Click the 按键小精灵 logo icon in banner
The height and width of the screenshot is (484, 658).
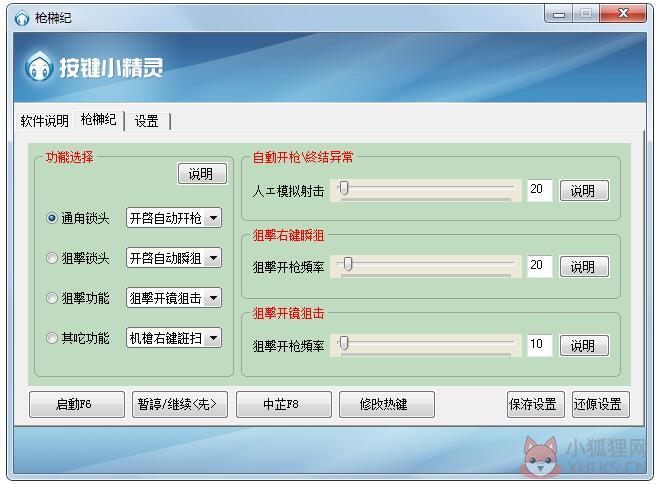click(39, 67)
